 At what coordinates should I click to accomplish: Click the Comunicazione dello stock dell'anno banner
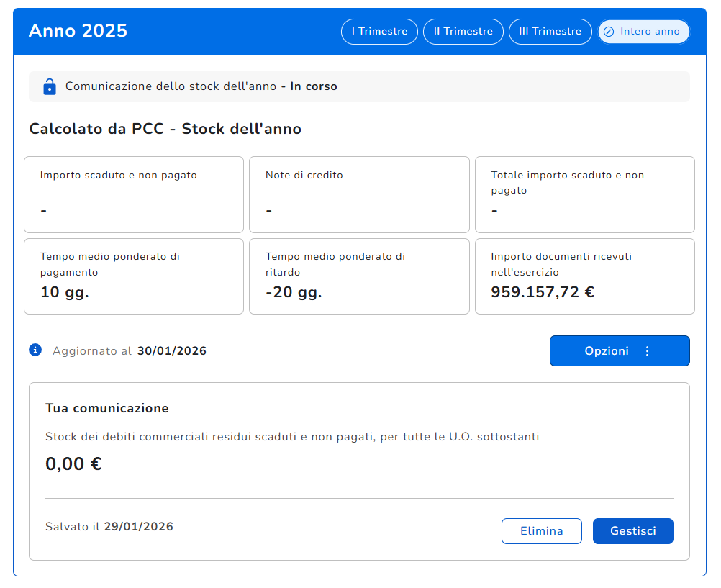tap(359, 86)
